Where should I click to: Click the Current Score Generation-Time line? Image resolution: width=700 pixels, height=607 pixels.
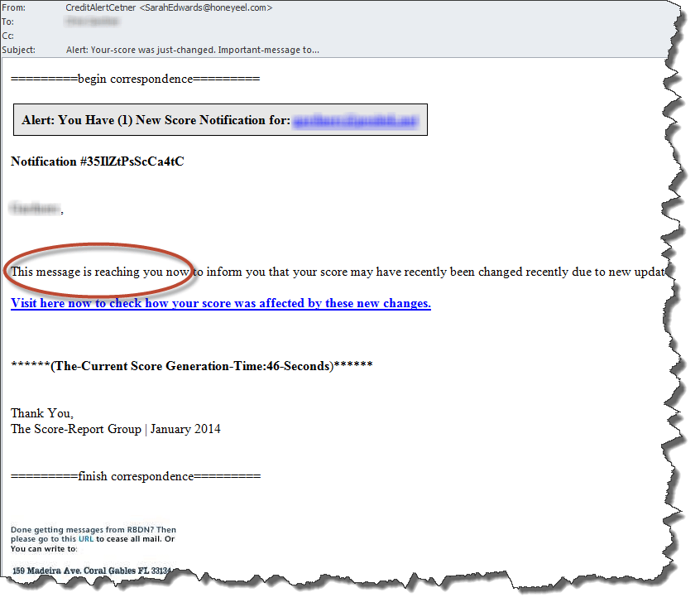point(191,365)
